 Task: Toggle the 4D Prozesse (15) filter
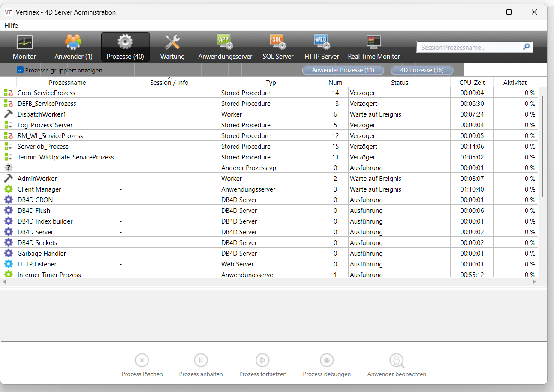pos(422,70)
